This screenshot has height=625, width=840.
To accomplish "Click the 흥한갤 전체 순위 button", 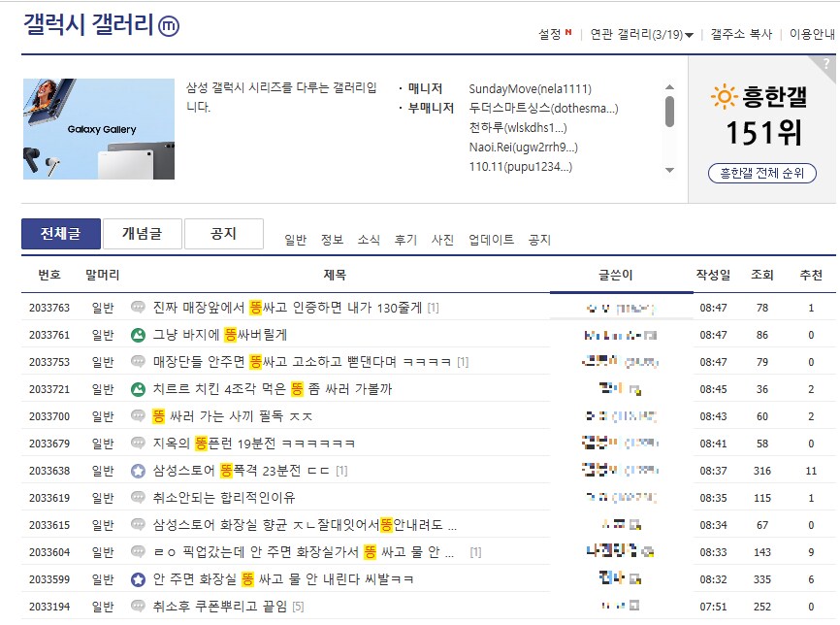I will point(761,174).
